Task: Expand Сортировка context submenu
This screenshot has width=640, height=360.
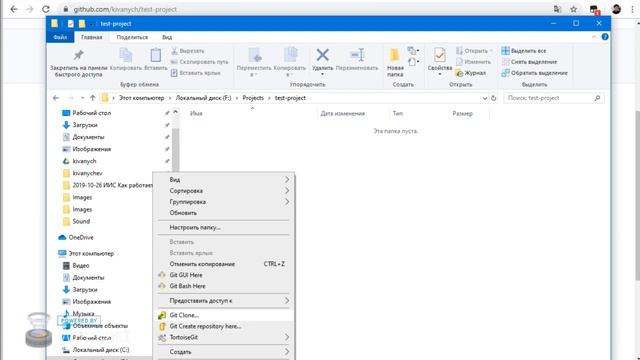Action: (224, 191)
